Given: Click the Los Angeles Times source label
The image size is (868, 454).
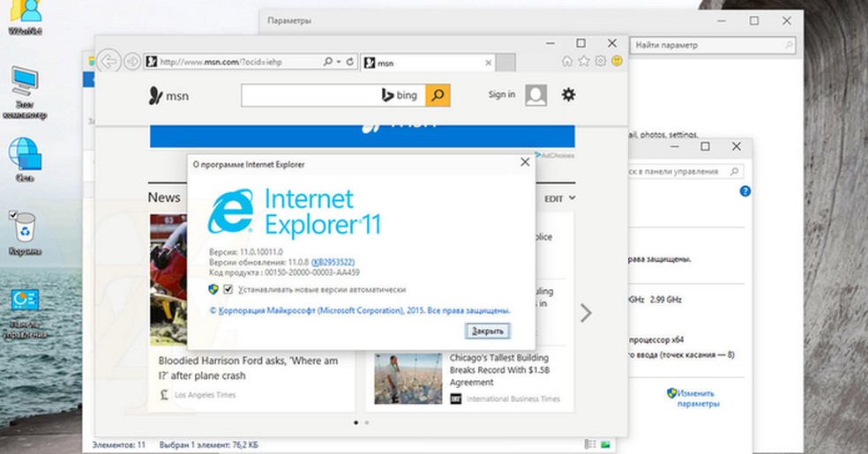Looking at the screenshot, I should click(x=205, y=395).
